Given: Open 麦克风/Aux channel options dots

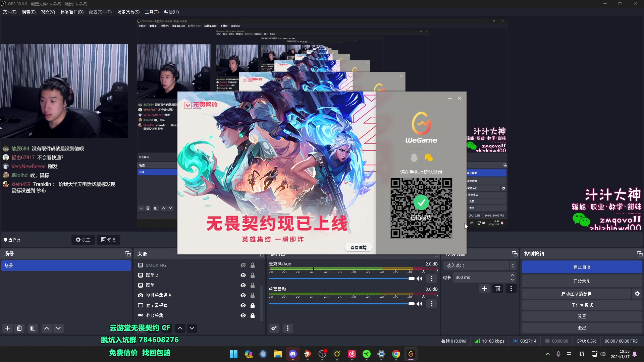Looking at the screenshot, I should [432, 279].
